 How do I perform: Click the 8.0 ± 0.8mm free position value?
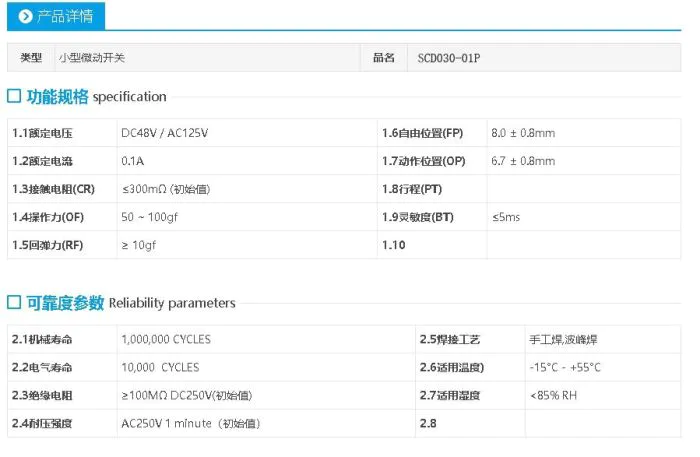pos(522,133)
